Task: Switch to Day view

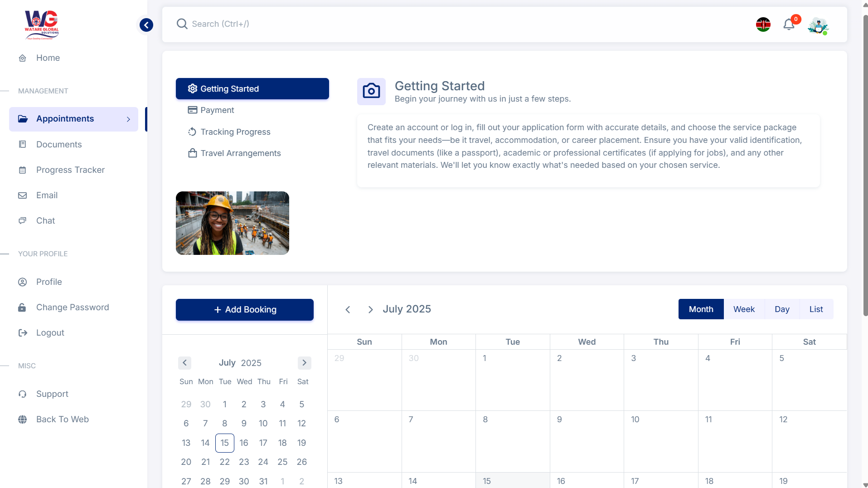Action: click(x=782, y=309)
